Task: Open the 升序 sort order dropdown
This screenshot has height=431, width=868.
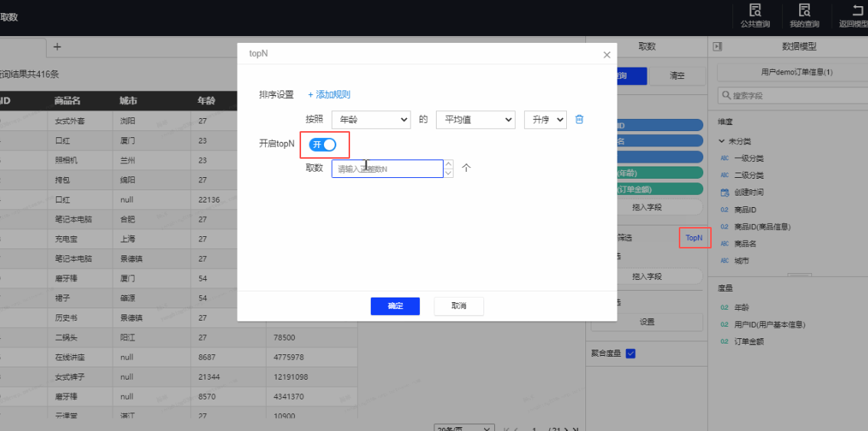Action: (x=545, y=120)
